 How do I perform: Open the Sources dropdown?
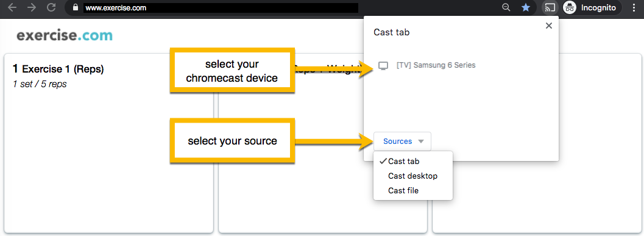pos(403,141)
